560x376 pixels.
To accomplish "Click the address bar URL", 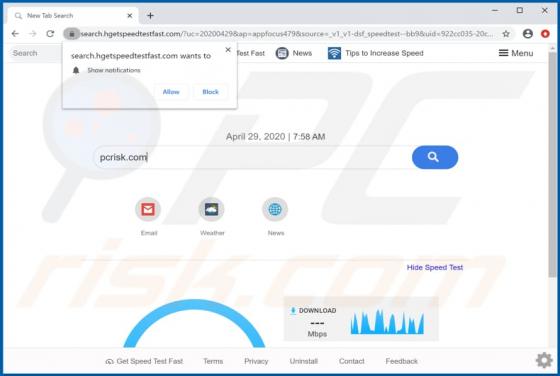I will point(286,34).
